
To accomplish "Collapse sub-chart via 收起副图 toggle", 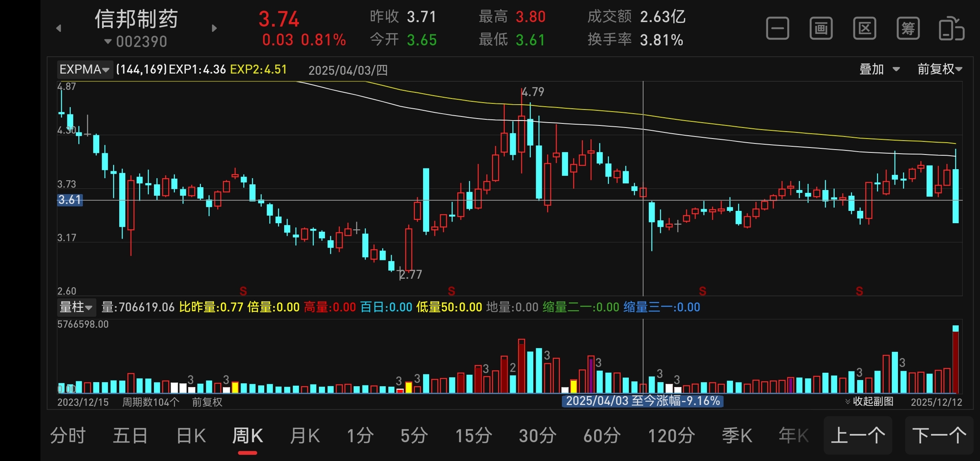I will (x=869, y=401).
